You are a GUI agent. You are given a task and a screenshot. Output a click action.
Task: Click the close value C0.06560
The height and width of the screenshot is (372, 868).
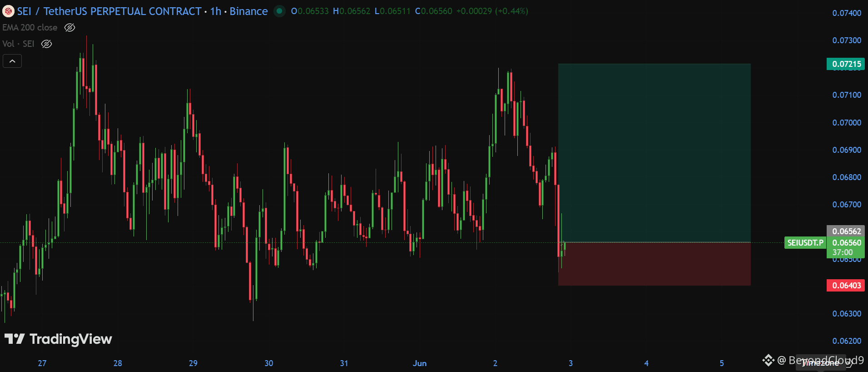[434, 11]
